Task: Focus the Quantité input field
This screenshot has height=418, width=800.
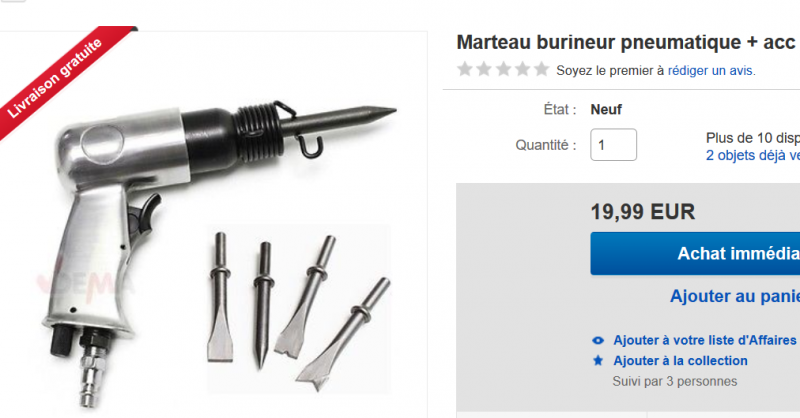Action: (613, 145)
